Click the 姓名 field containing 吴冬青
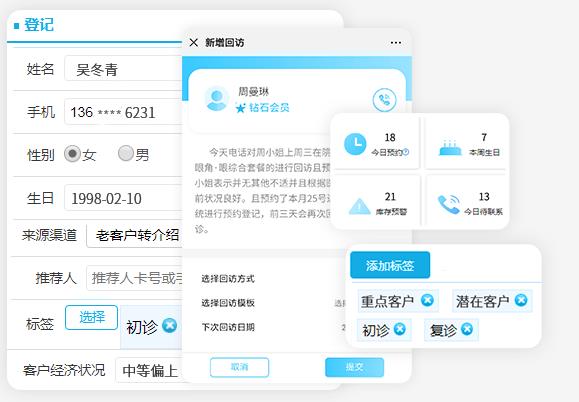579x402 pixels. (x=123, y=69)
